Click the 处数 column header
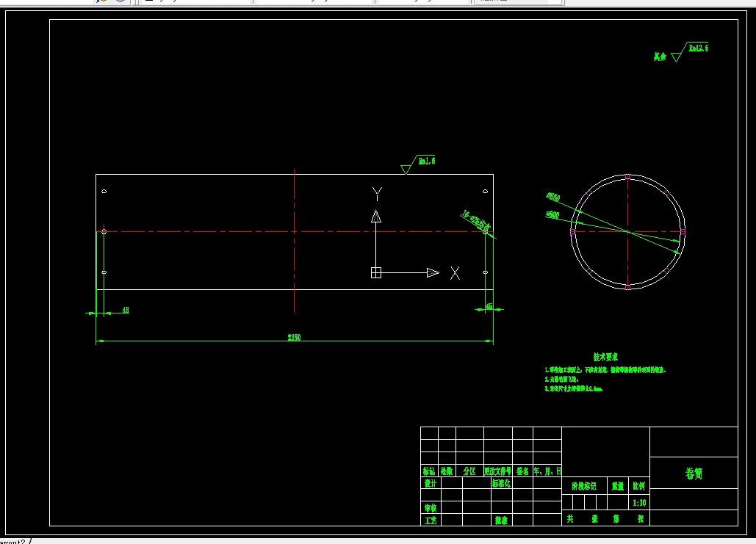 447,471
